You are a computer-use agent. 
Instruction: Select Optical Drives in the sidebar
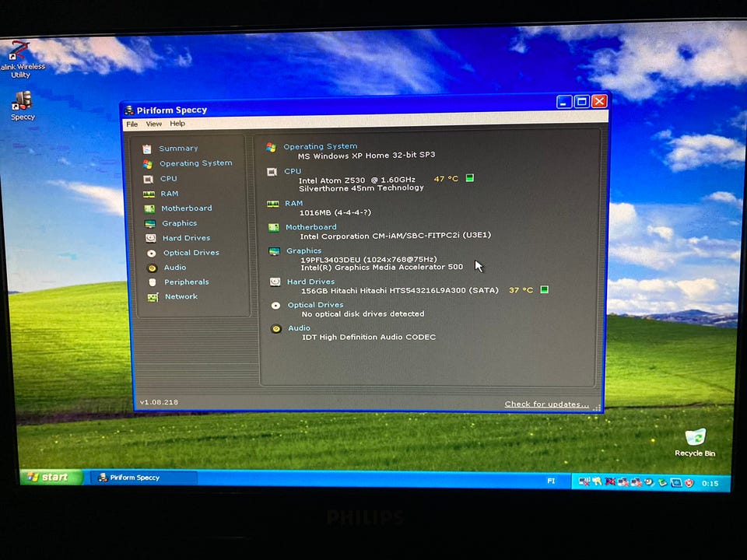pyautogui.click(x=191, y=252)
